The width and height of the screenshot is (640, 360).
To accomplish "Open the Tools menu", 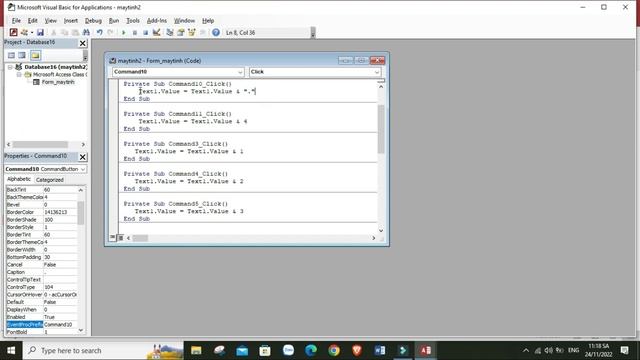I will pos(133,20).
